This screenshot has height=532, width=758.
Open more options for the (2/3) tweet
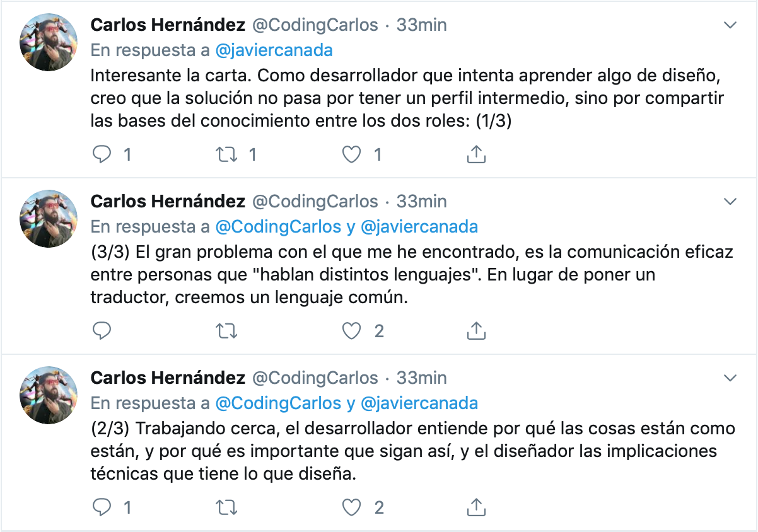click(x=730, y=378)
